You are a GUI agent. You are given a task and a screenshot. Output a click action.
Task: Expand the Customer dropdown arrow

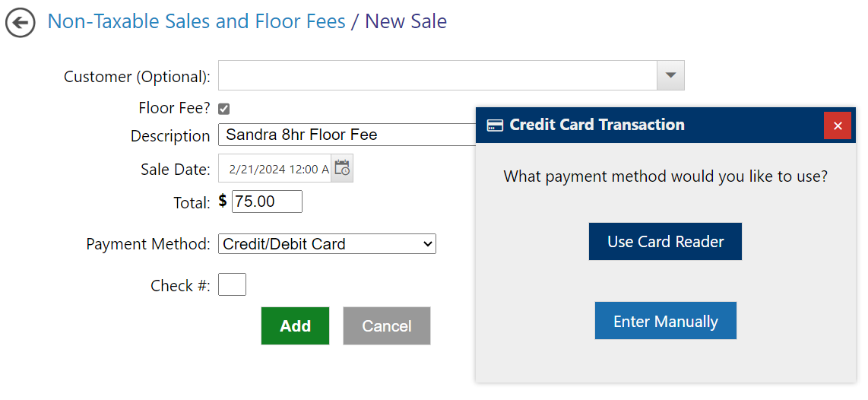coord(670,75)
